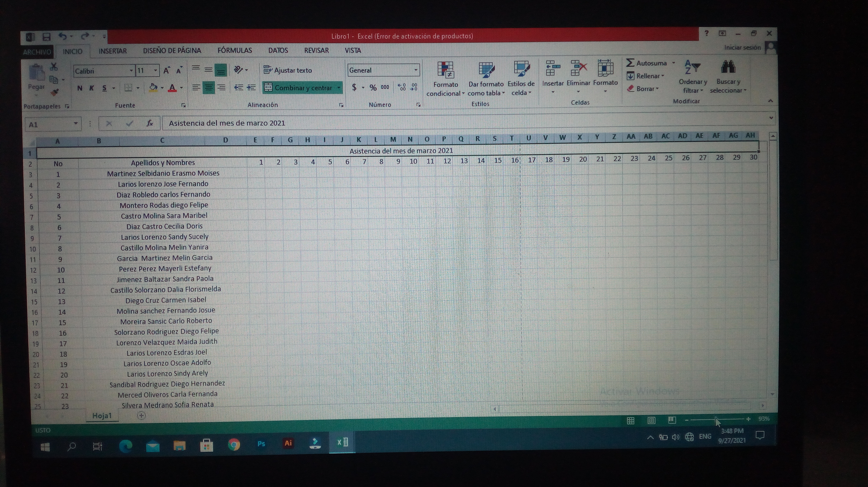
Task: Toggle align text left
Action: coord(196,88)
